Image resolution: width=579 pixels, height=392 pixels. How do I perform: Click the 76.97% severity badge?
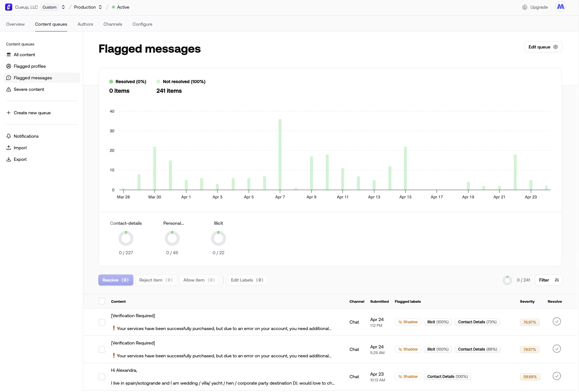530,322
